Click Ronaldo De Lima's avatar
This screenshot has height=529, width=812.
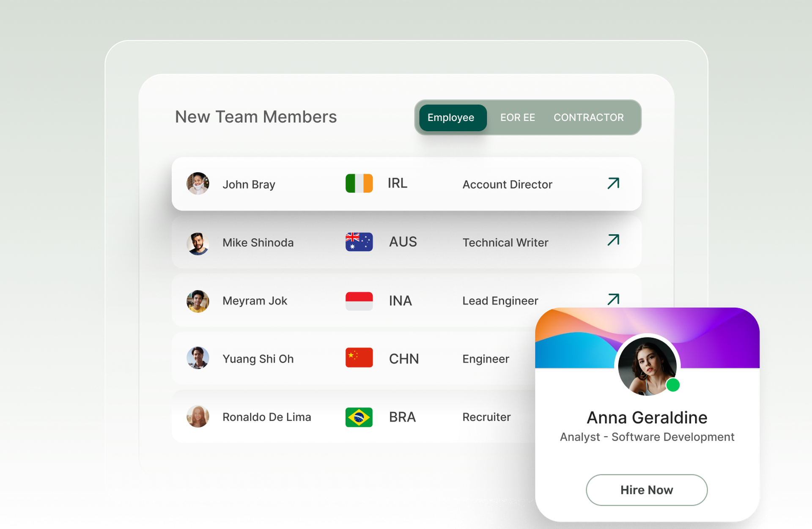coord(198,417)
